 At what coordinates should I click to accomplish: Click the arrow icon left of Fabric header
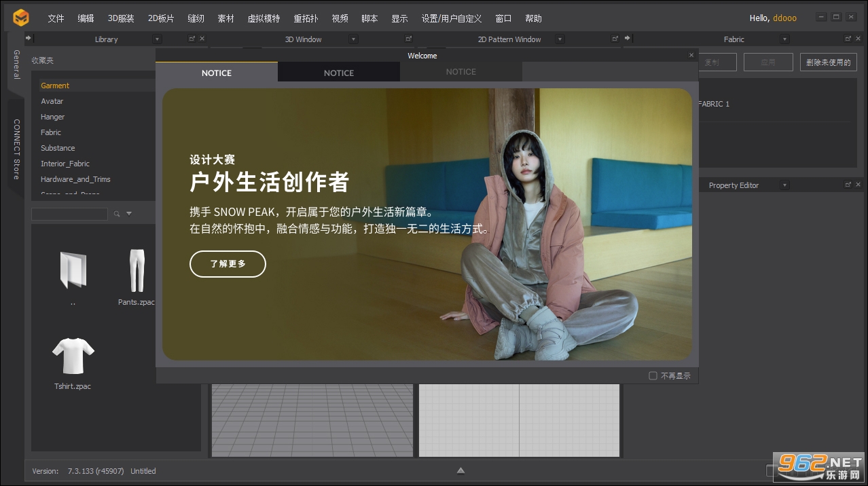[x=628, y=39]
